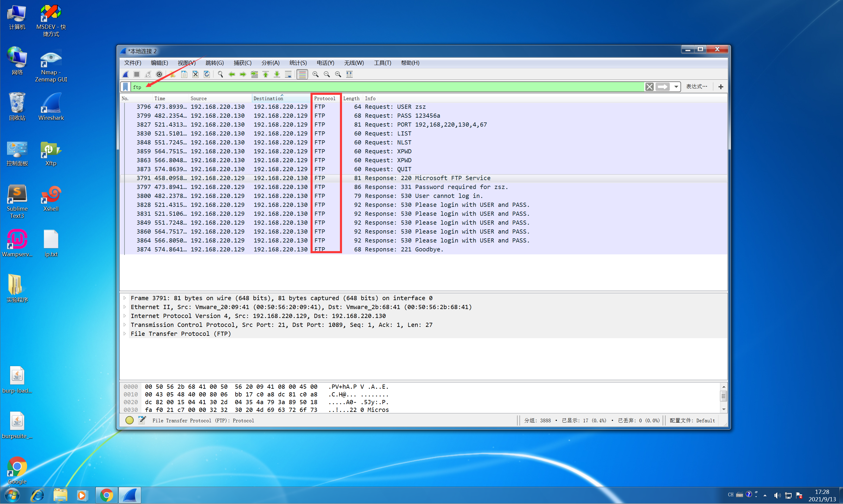
Task: Go back to previous packet arrow
Action: click(231, 74)
